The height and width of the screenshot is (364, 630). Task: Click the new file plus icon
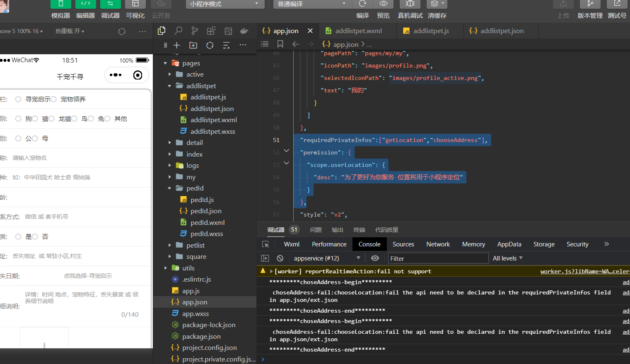(177, 45)
